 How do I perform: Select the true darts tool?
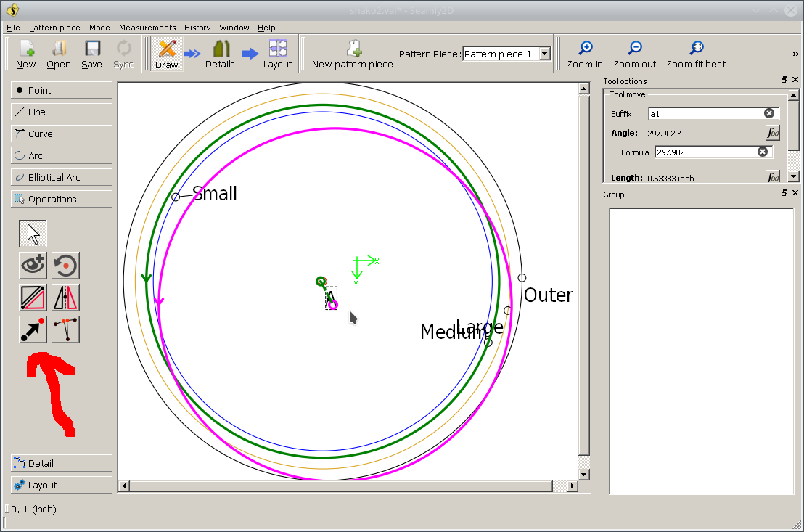click(x=65, y=330)
